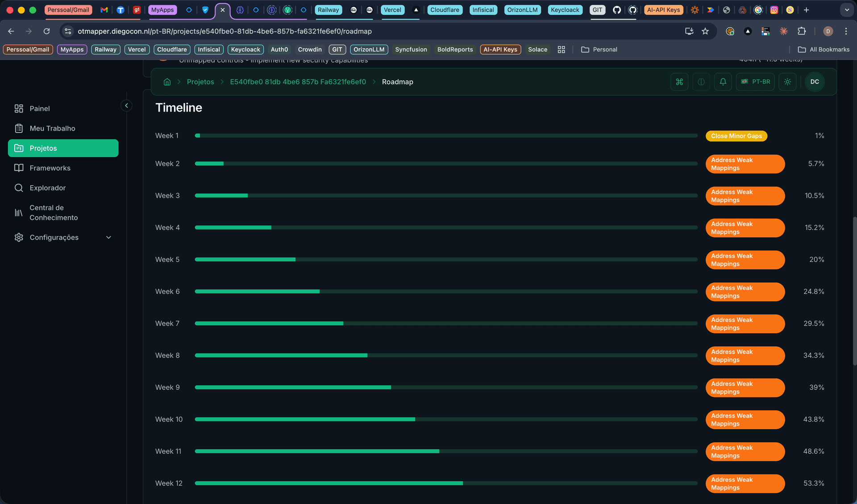The height and width of the screenshot is (504, 857).
Task: Expand the Configurações menu chevron
Action: pos(108,237)
